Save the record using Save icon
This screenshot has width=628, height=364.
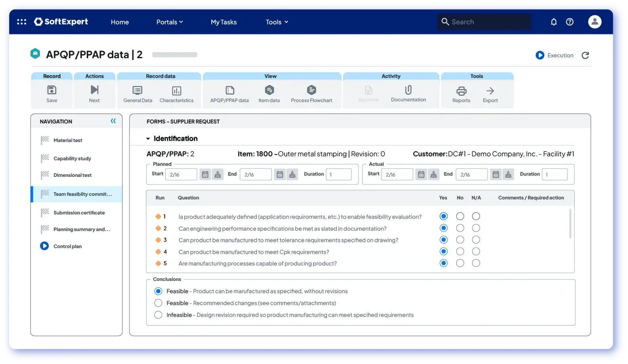52,94
